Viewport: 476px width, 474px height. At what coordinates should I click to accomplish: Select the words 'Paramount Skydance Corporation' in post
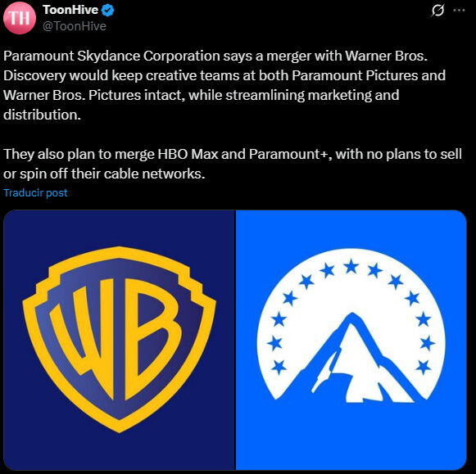[x=111, y=56]
